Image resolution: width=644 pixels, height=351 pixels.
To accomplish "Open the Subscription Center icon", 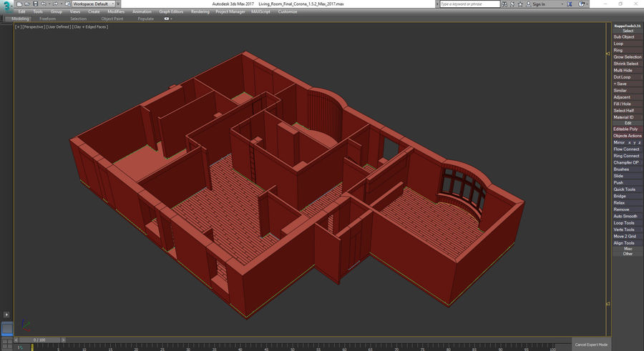I will 512,4.
